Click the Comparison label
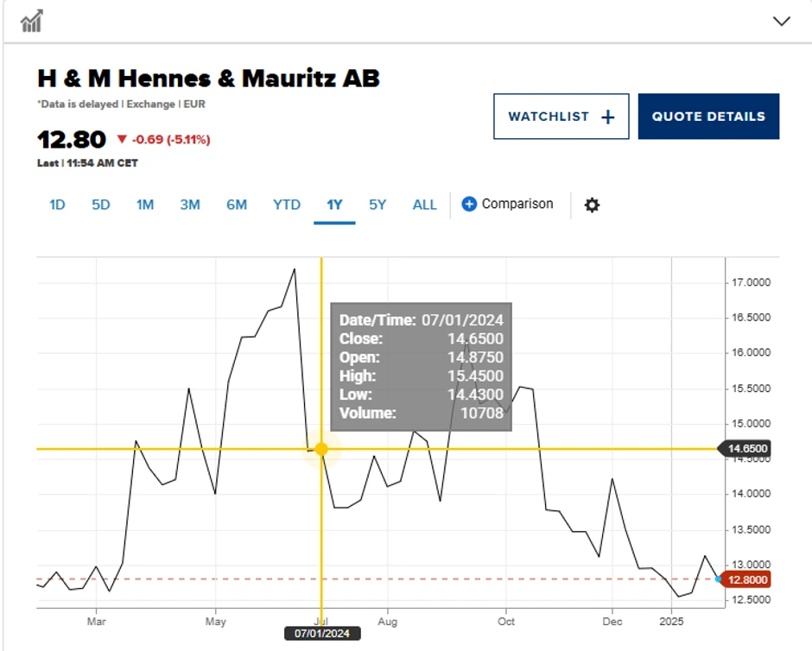The image size is (812, 651). (x=517, y=205)
